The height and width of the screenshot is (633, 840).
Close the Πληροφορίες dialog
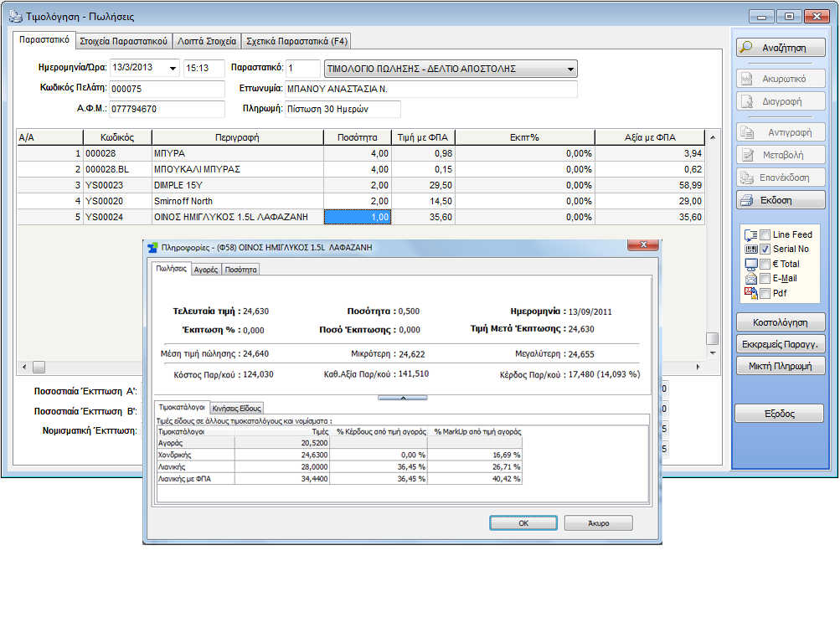(643, 244)
